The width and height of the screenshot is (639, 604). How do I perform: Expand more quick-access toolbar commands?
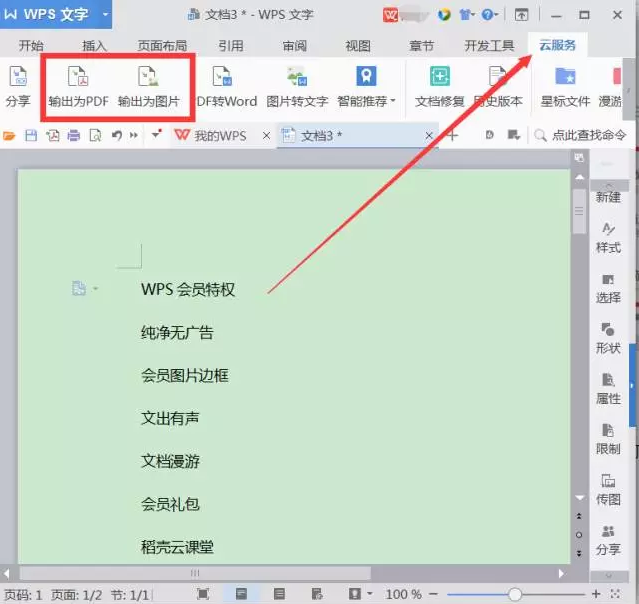pyautogui.click(x=134, y=135)
